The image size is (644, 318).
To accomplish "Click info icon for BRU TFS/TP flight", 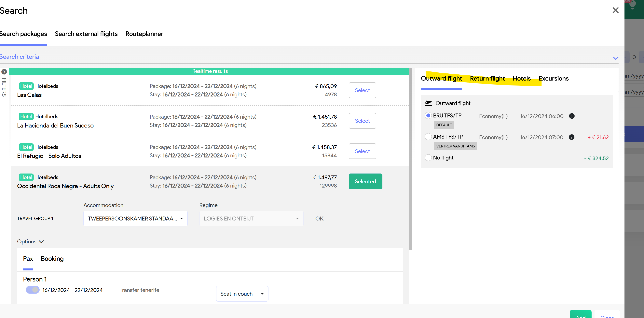I will (571, 116).
